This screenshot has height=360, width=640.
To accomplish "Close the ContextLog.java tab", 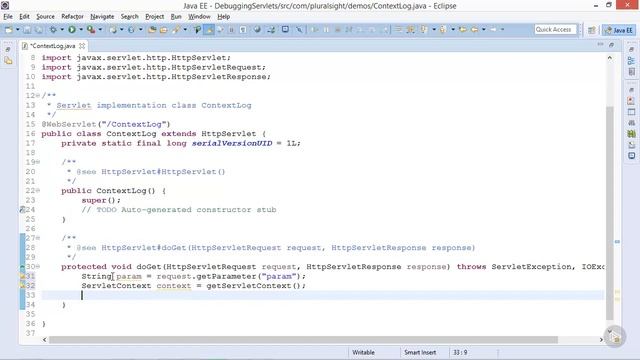I will tap(82, 46).
